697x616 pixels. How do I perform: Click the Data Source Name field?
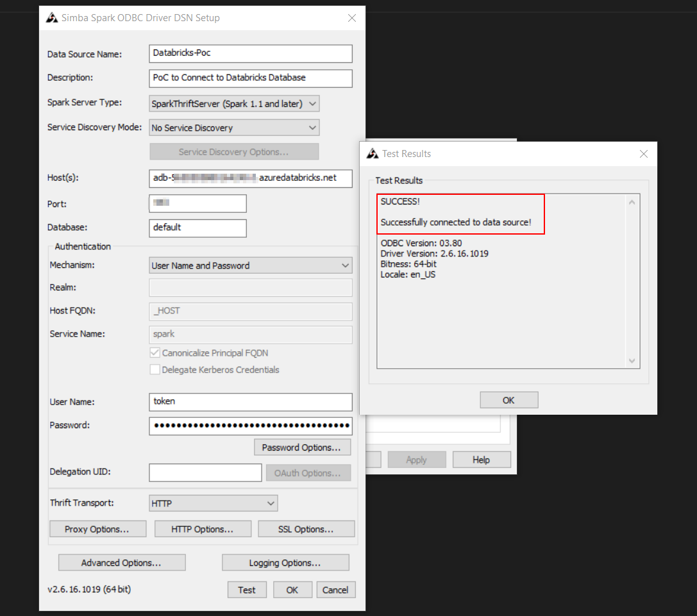point(250,54)
